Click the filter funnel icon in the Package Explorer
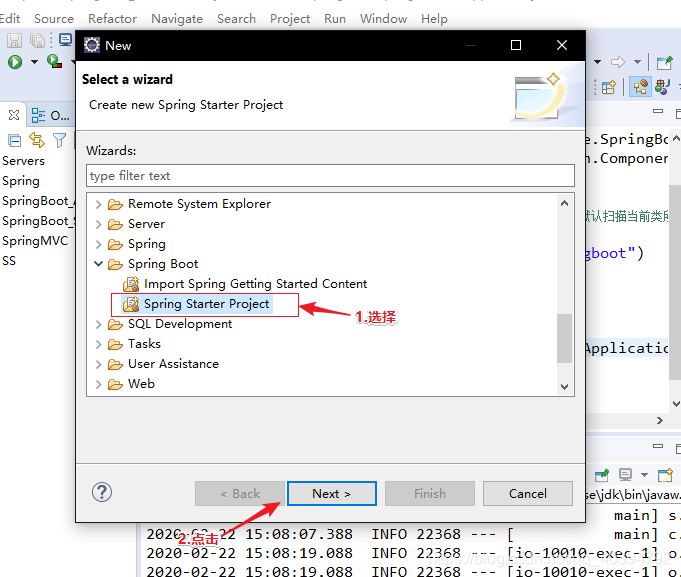This screenshot has width=681, height=577. click(x=59, y=140)
